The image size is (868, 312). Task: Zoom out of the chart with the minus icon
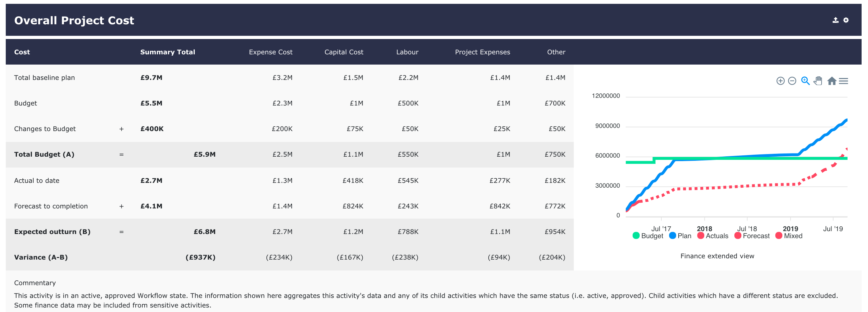[x=792, y=81]
